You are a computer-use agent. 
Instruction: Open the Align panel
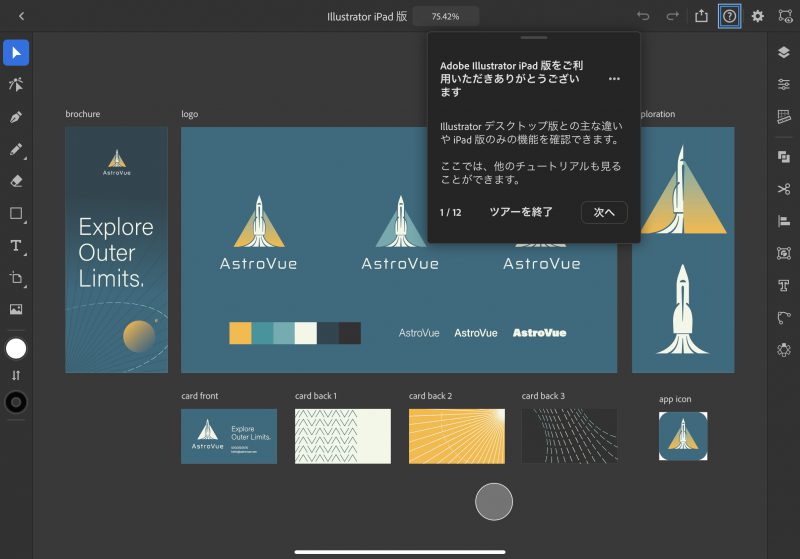784,221
